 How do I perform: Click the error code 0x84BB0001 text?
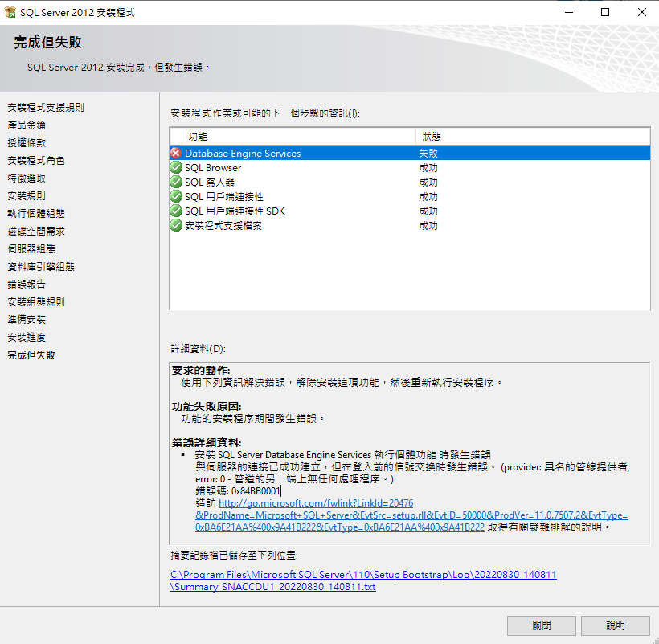[256, 491]
